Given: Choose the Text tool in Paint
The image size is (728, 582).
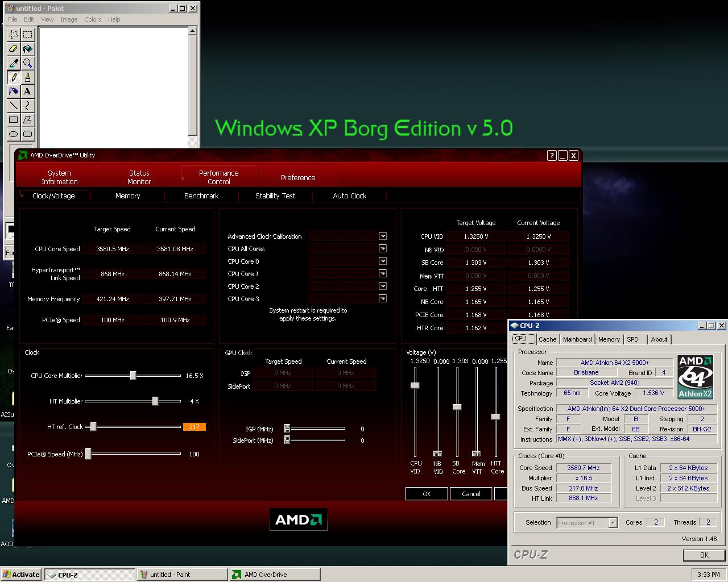Looking at the screenshot, I should 27,92.
